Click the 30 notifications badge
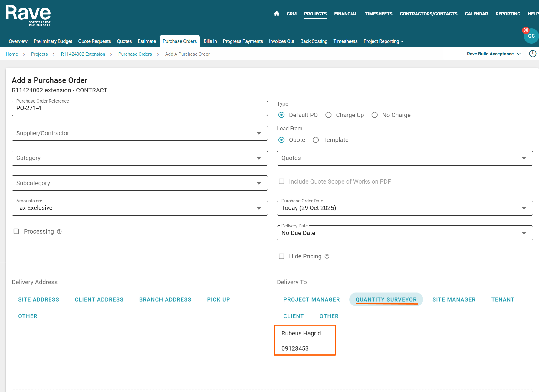This screenshot has height=392, width=539. click(x=526, y=30)
